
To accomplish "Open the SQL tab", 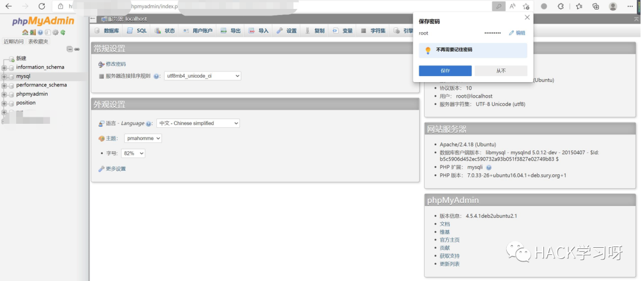I will coord(137,31).
